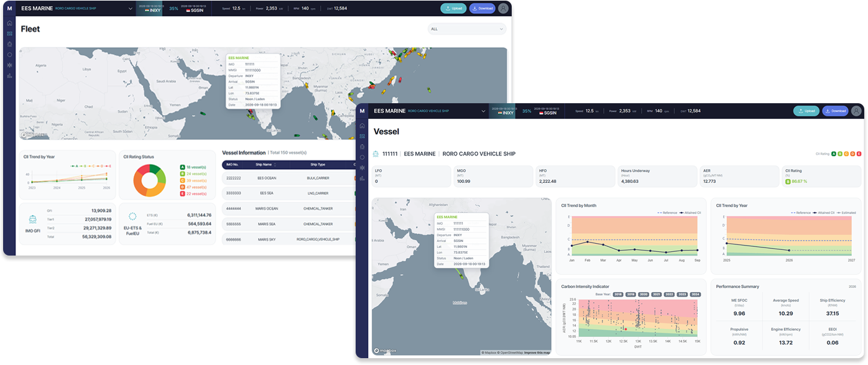The width and height of the screenshot is (868, 365).
Task: Click Download in the Vessel window
Action: (835, 111)
